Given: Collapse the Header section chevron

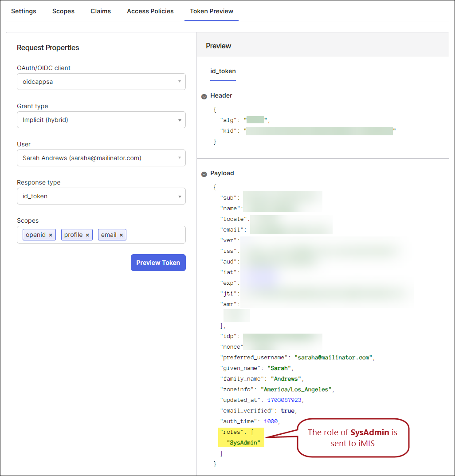Looking at the screenshot, I should coord(204,96).
